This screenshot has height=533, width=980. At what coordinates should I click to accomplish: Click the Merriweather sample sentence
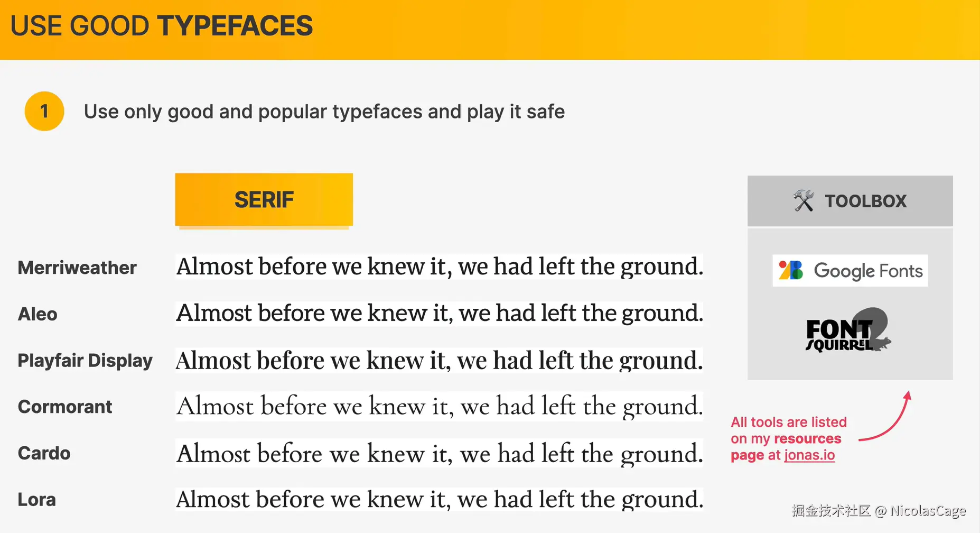pyautogui.click(x=439, y=266)
